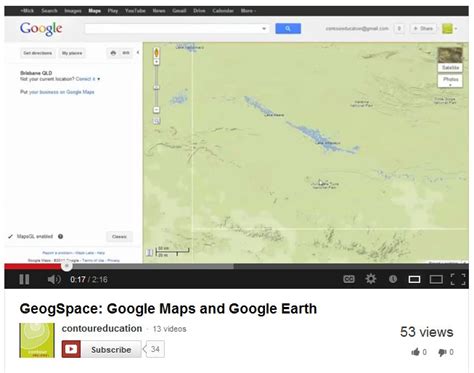Click the account email address text

(357, 29)
